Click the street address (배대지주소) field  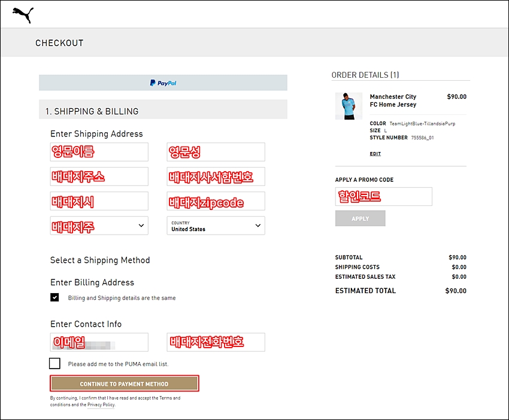(99, 176)
